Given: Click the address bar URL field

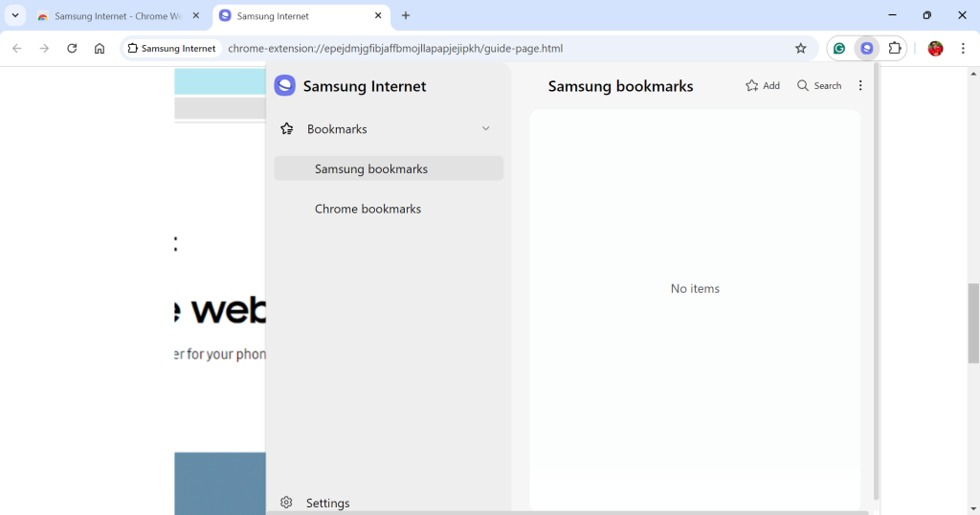Looking at the screenshot, I should 479,49.
